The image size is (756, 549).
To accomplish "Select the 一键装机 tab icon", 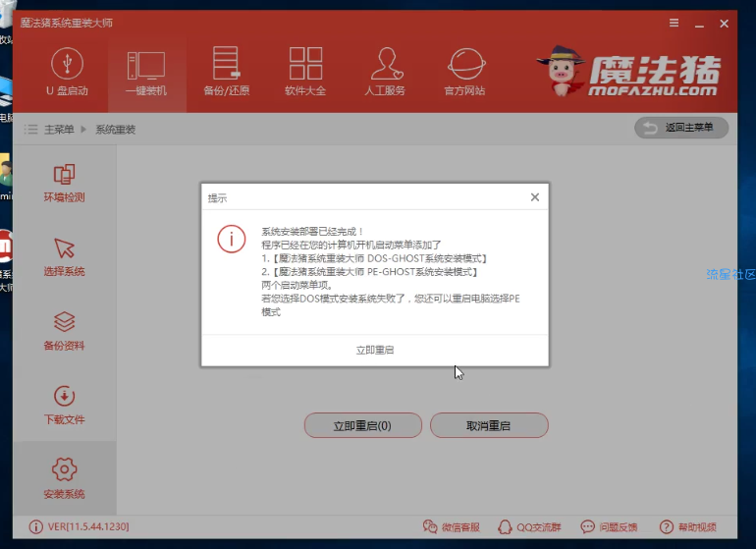I will (x=146, y=74).
